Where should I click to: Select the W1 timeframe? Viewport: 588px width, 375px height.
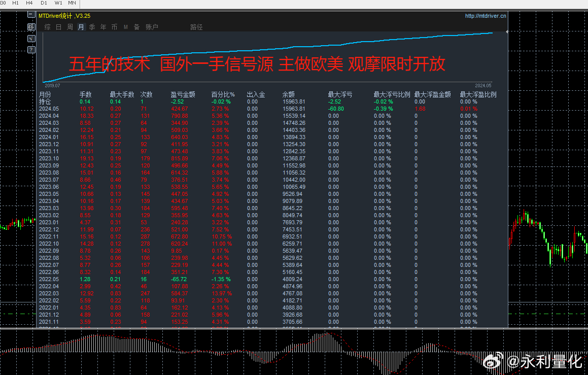tap(58, 3)
